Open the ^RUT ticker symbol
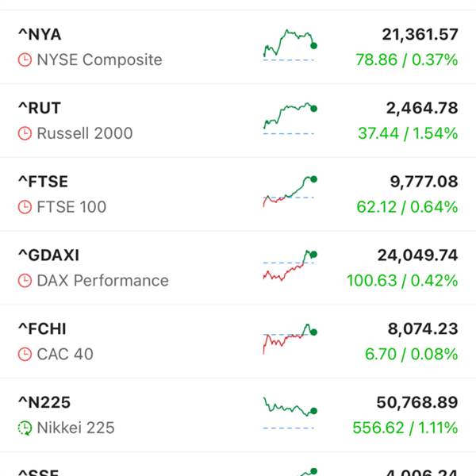The image size is (476, 476). point(40,109)
